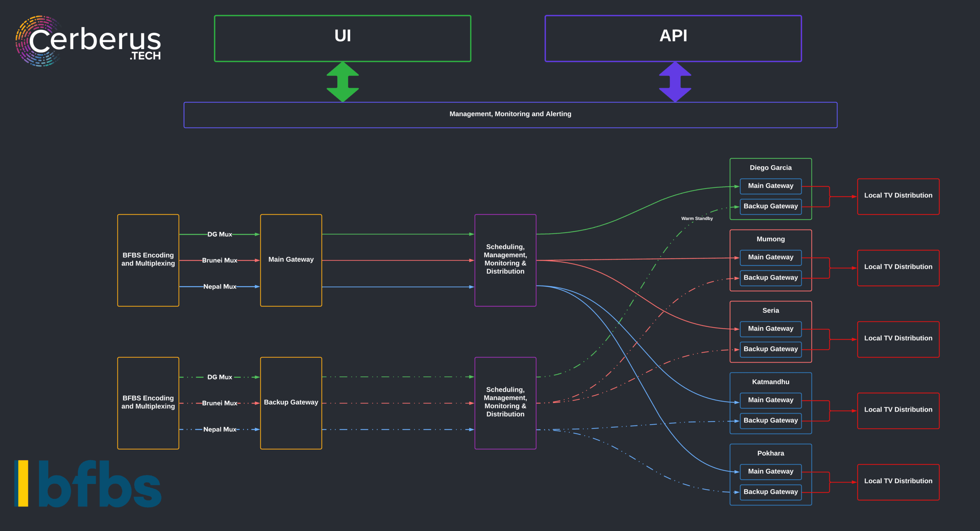Image resolution: width=980 pixels, height=531 pixels.
Task: Click the solid-line Brunei Mux label
Action: [220, 260]
